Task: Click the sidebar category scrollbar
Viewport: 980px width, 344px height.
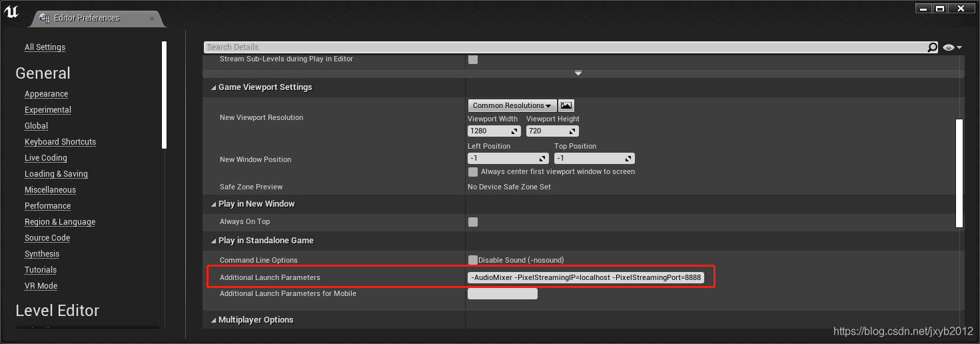Action: pos(164,95)
